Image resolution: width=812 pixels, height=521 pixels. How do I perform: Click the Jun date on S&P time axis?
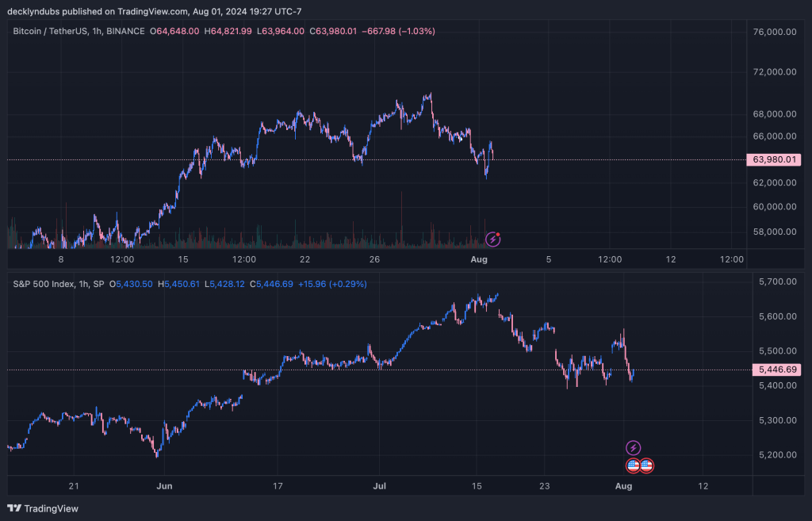click(x=164, y=485)
